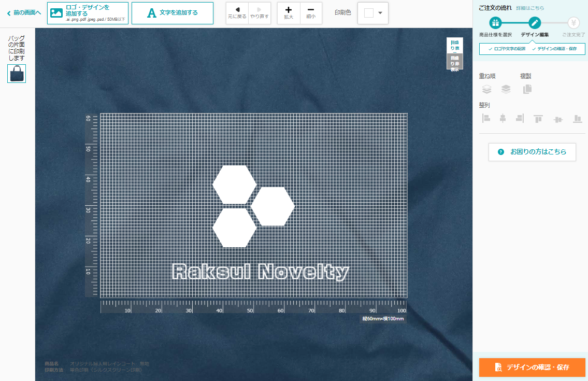Click the 重ね順 layer icon with white top sheet
Image resolution: width=588 pixels, height=381 pixels.
(x=486, y=89)
